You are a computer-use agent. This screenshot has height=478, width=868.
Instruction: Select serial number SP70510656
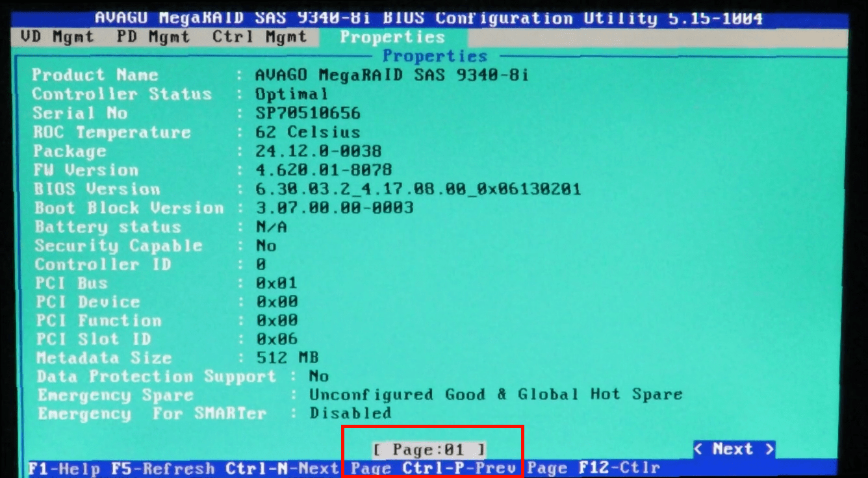pos(307,113)
